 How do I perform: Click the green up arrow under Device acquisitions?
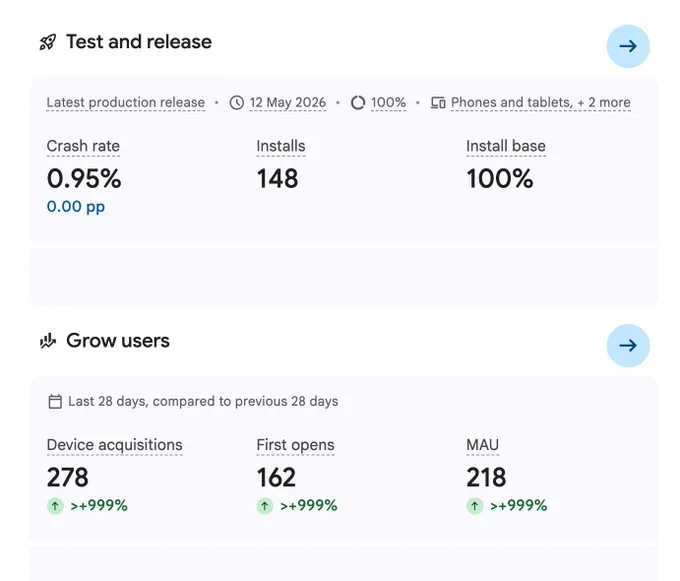coord(55,506)
